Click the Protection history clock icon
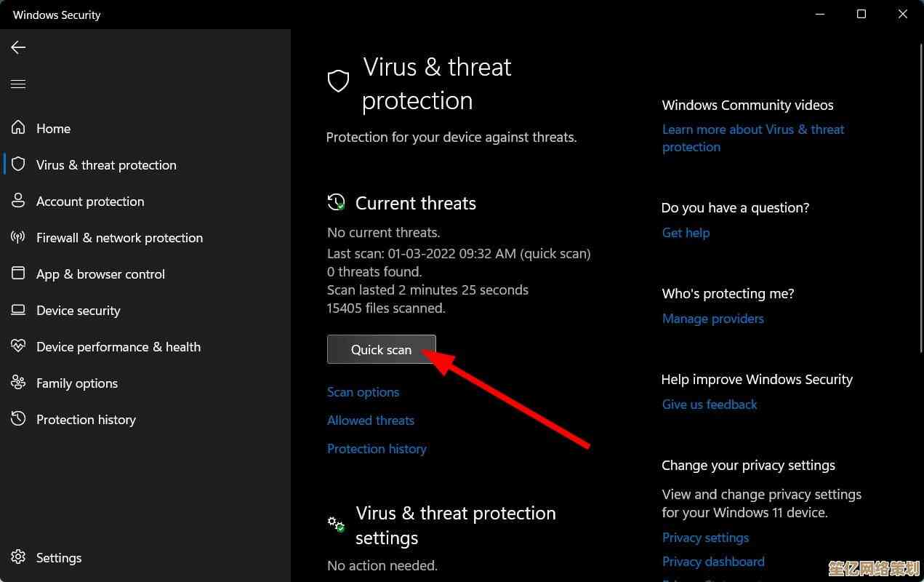This screenshot has width=924, height=582. click(x=18, y=419)
